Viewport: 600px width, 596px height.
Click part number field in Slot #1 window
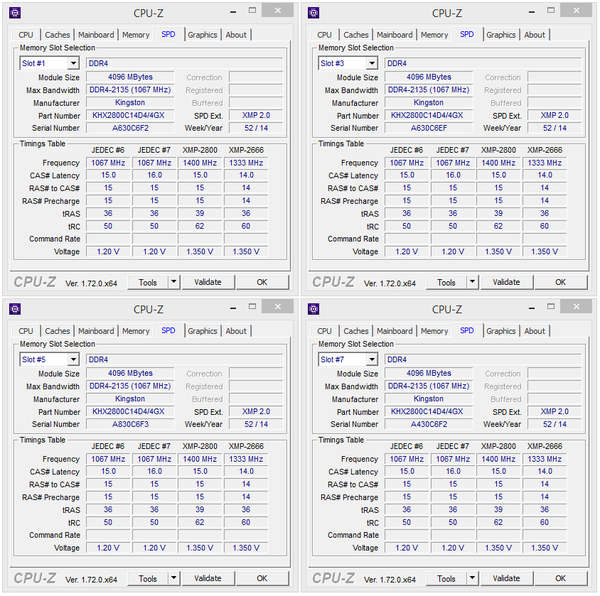pyautogui.click(x=130, y=115)
